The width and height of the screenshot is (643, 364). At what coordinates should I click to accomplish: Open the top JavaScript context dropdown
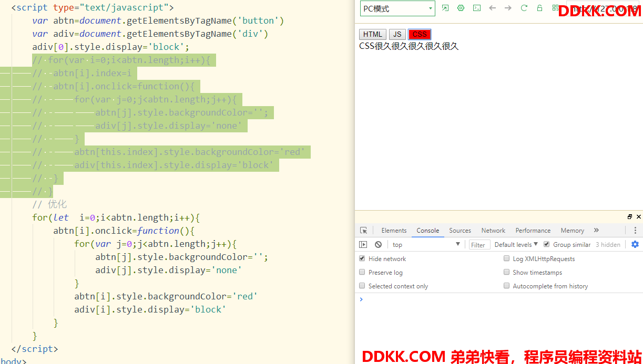pyautogui.click(x=426, y=245)
